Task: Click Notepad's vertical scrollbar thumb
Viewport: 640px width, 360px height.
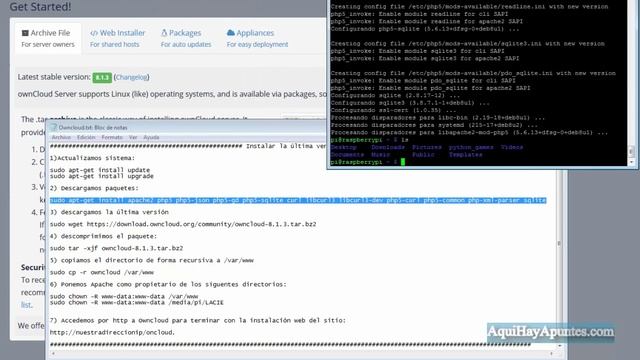Action: coord(559,243)
